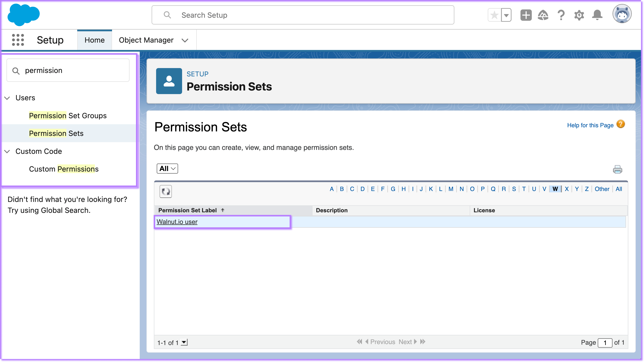Switch to the Home tab
The image size is (644, 362).
pyautogui.click(x=95, y=40)
